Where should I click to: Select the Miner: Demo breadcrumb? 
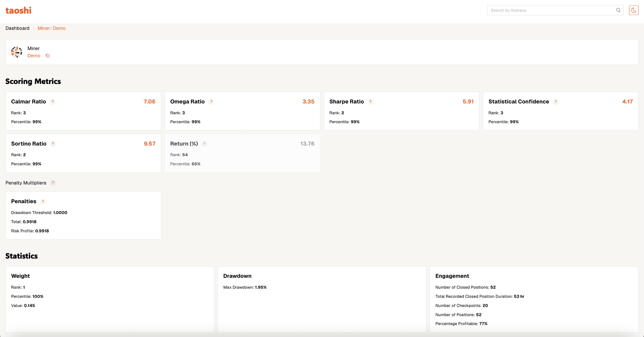pos(52,28)
